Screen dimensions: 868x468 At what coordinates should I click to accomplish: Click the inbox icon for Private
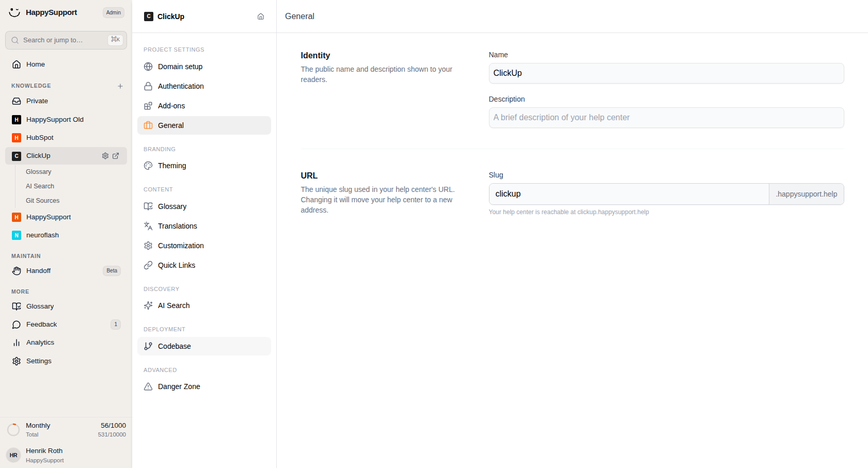tap(17, 101)
